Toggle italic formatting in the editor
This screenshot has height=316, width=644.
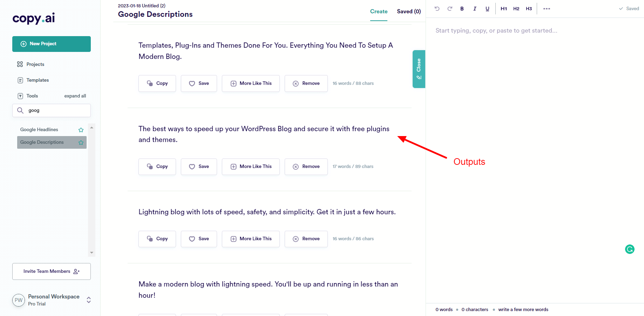tap(475, 9)
